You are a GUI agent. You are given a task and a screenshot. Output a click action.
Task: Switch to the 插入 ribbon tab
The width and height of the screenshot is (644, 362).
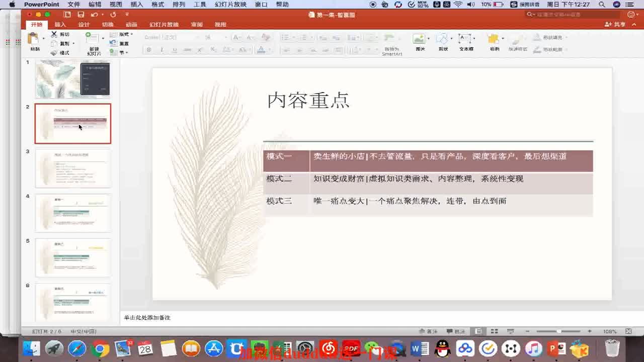(60, 24)
